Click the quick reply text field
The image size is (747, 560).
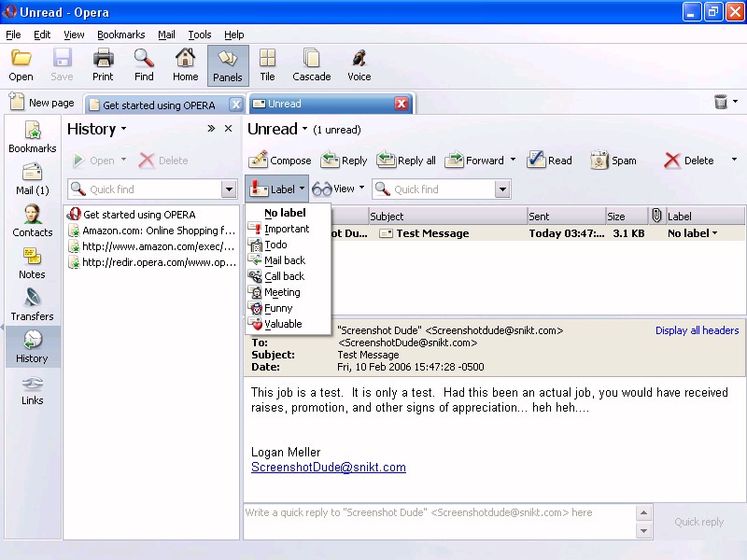click(x=439, y=522)
